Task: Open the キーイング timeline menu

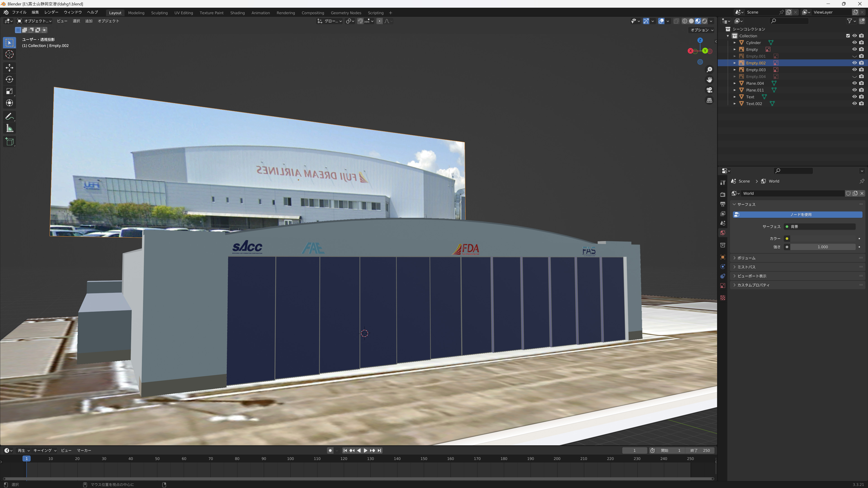Action: pyautogui.click(x=45, y=451)
